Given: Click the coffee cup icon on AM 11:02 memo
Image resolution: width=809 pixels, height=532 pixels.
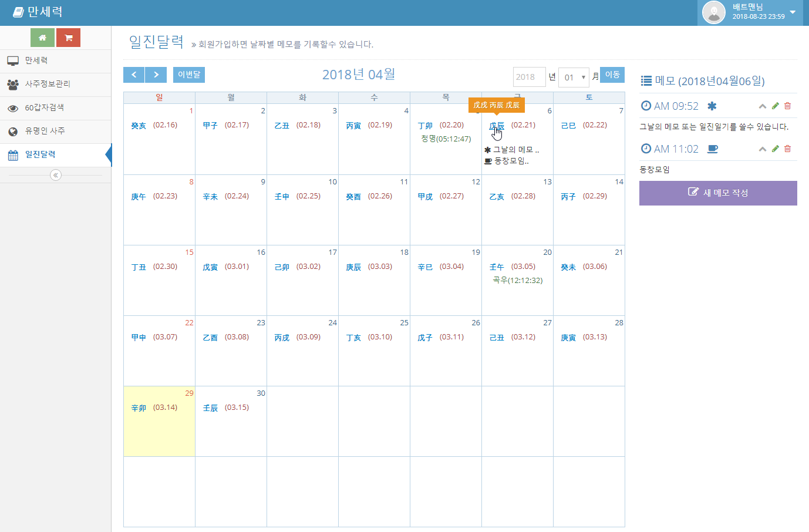Looking at the screenshot, I should point(712,149).
